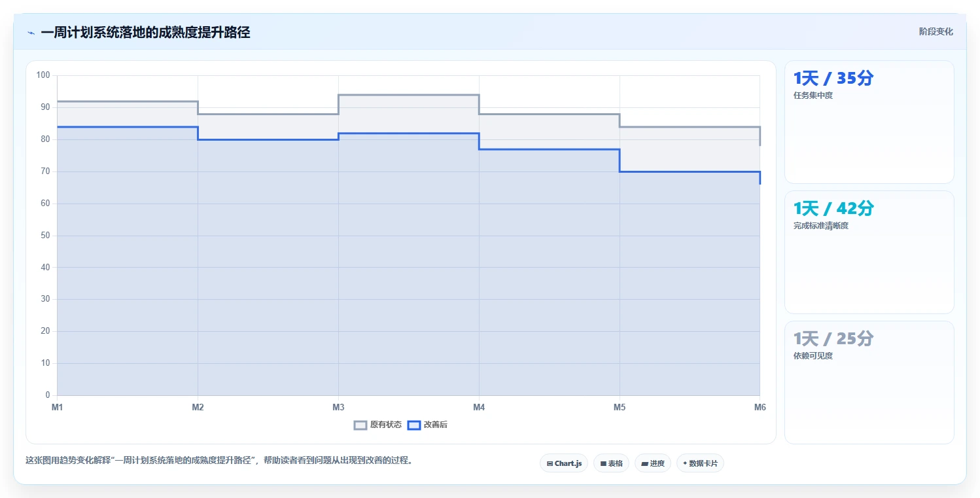Image resolution: width=980 pixels, height=498 pixels.
Task: Click the chart caption beginning 这张图用趋势变化解释
Action: [x=219, y=460]
